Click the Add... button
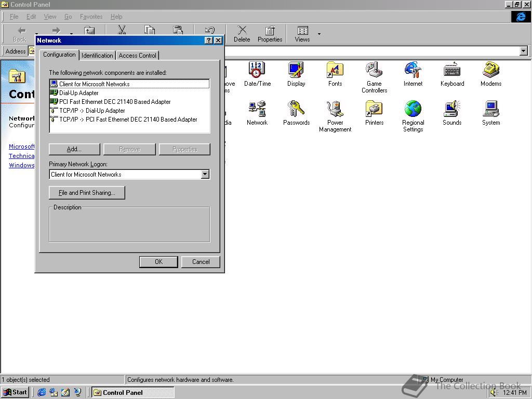The image size is (532, 399). [x=74, y=149]
